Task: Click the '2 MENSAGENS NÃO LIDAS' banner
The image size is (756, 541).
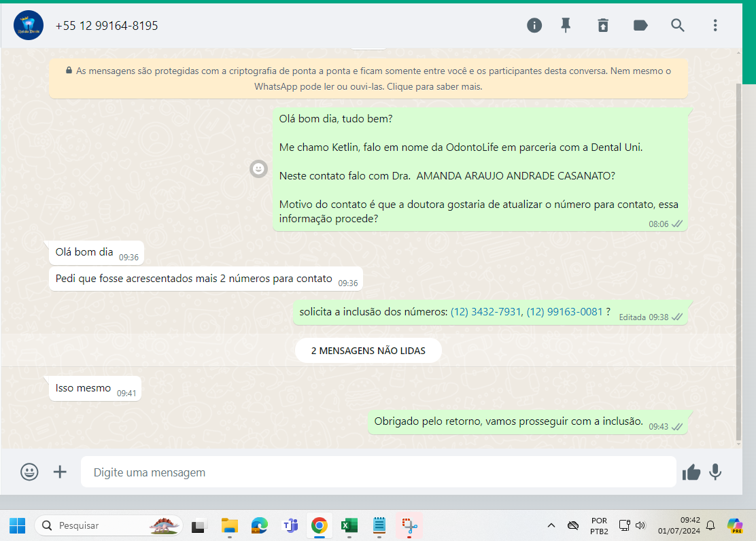Action: click(x=368, y=351)
